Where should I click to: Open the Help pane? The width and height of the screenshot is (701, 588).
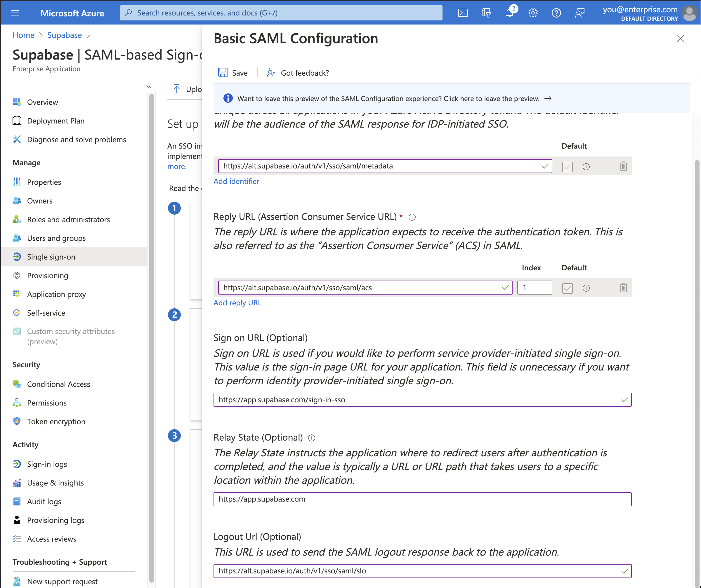[x=556, y=13]
